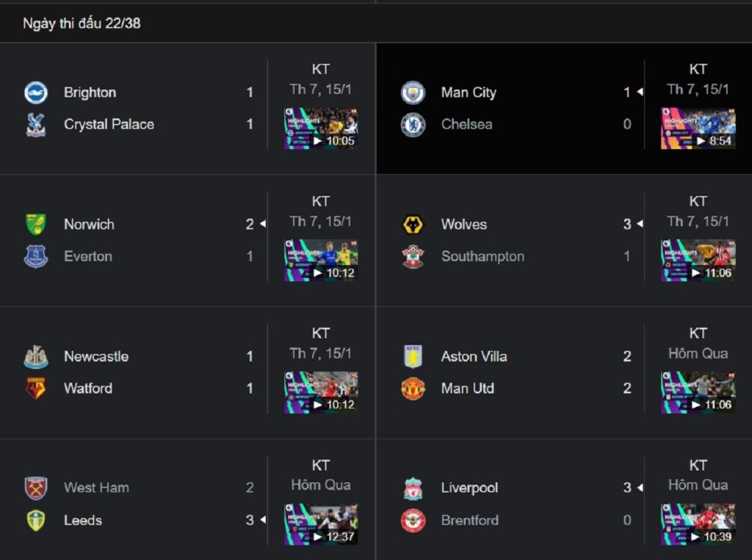This screenshot has height=560, width=752.
Task: Click the Leeds club crest
Action: (36, 520)
